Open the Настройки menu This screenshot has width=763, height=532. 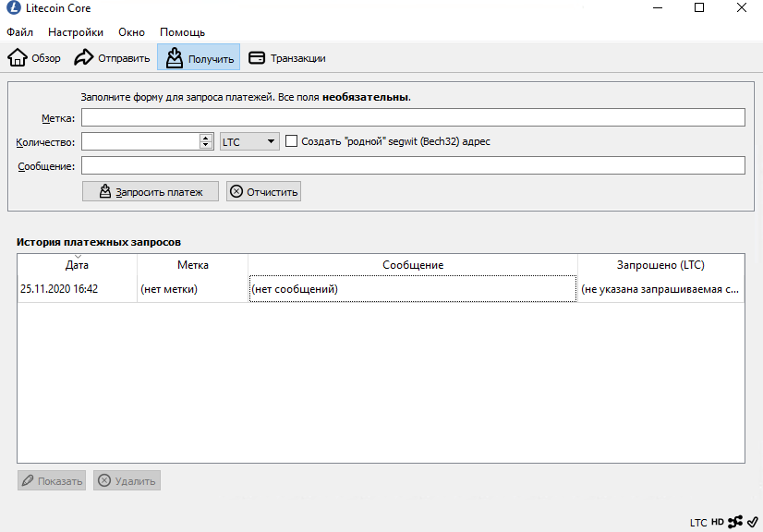coord(76,32)
